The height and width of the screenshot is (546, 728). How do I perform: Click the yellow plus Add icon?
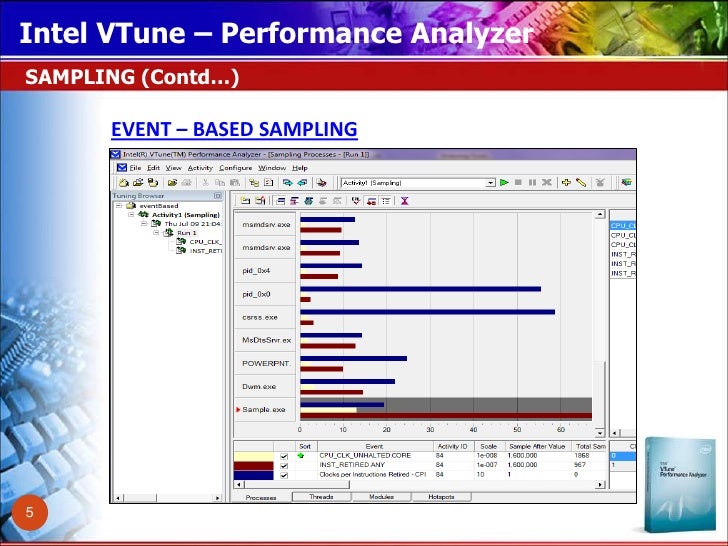pyautogui.click(x=566, y=182)
